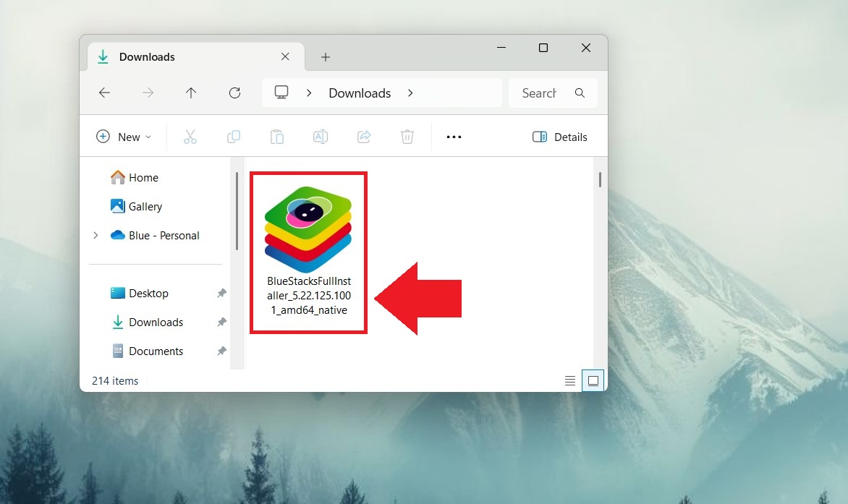This screenshot has height=504, width=848.
Task: Cut the selected file using the scissors icon
Action: pyautogui.click(x=190, y=137)
